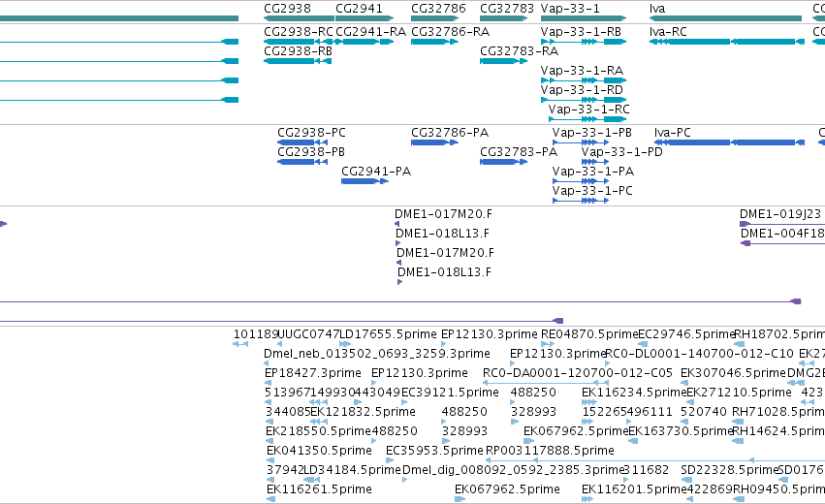This screenshot has width=825, height=504.
Task: Select EST RH14624.5prime
Action: (x=778, y=431)
